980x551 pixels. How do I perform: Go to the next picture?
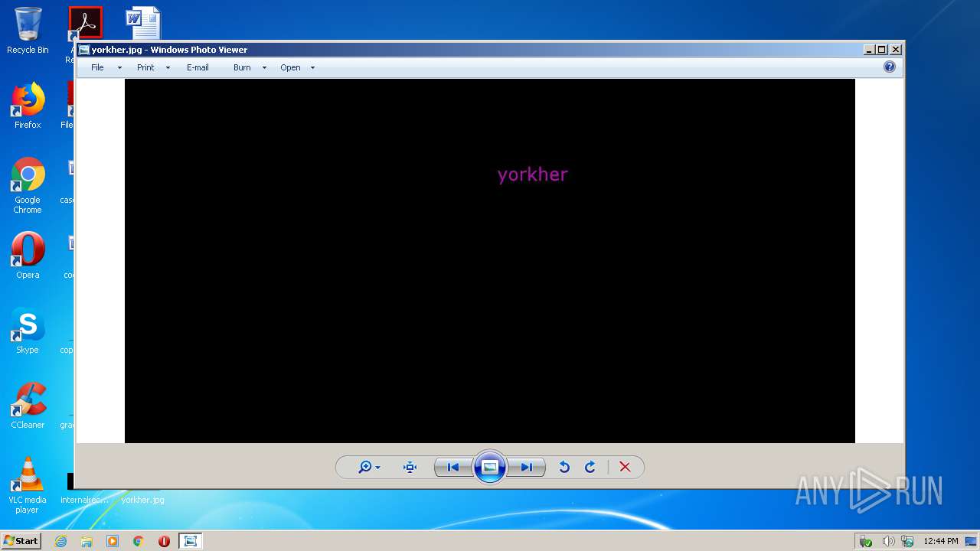pyautogui.click(x=527, y=468)
